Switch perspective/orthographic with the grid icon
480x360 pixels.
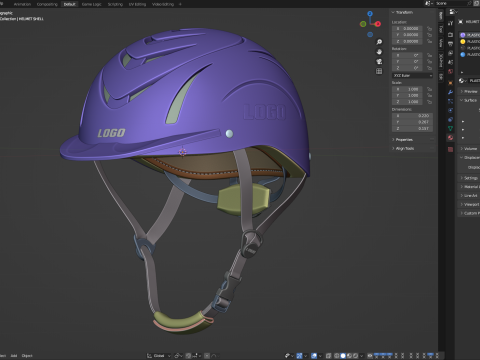coord(379,71)
